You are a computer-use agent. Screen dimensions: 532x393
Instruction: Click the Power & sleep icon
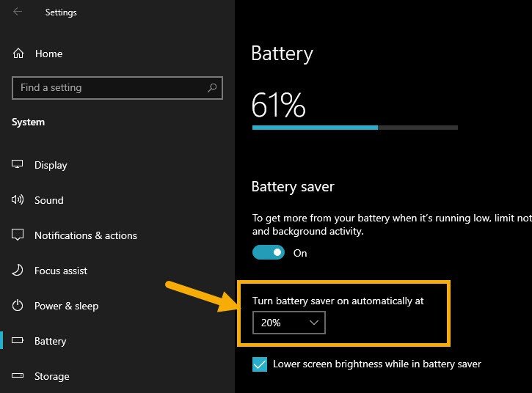pos(18,306)
